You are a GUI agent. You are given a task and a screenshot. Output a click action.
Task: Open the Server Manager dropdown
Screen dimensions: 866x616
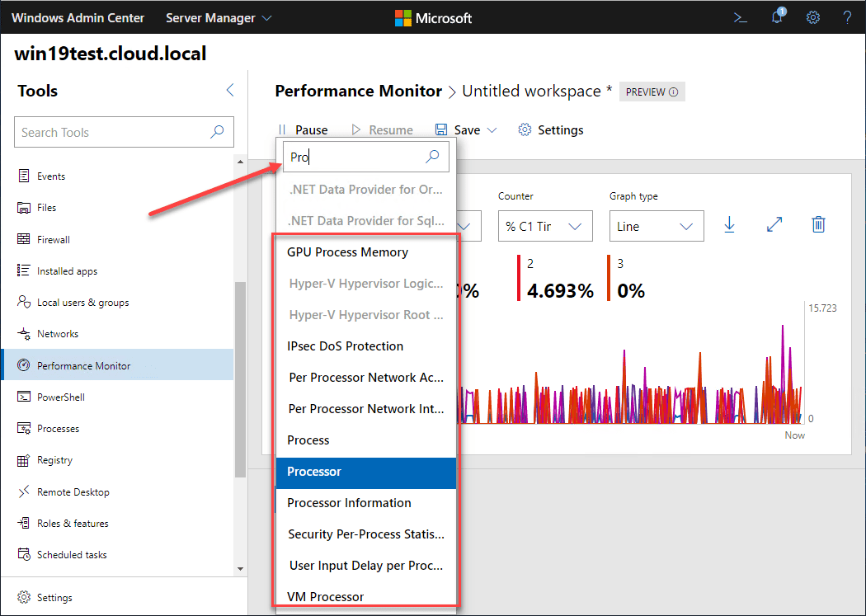[x=219, y=17]
